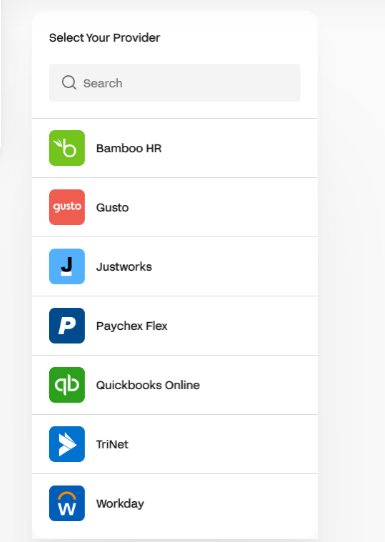Screen dimensions: 385x542
Task: Select the Bamboo HR provider label
Action: tap(129, 148)
